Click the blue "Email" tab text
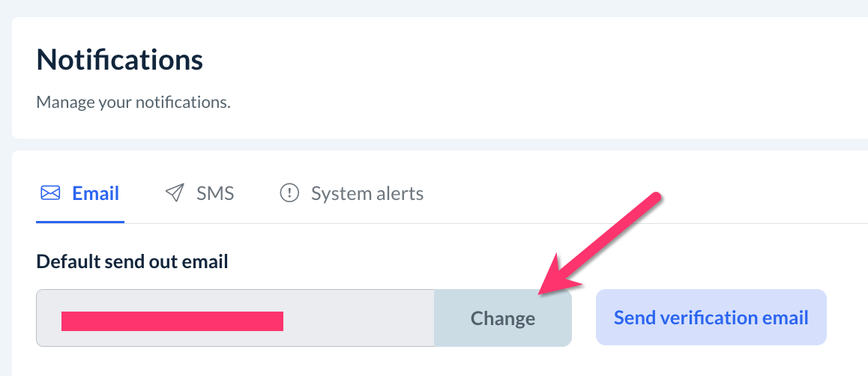The image size is (868, 376). (95, 194)
